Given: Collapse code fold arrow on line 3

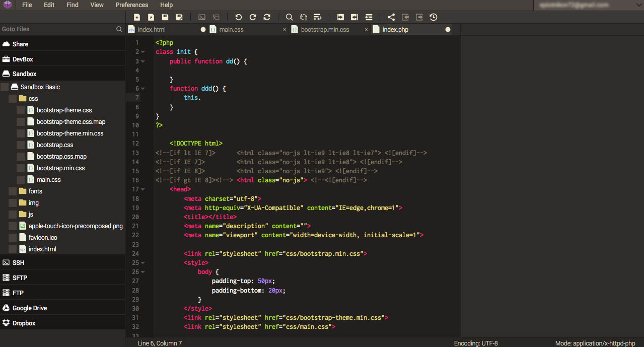Looking at the screenshot, I should (x=143, y=61).
